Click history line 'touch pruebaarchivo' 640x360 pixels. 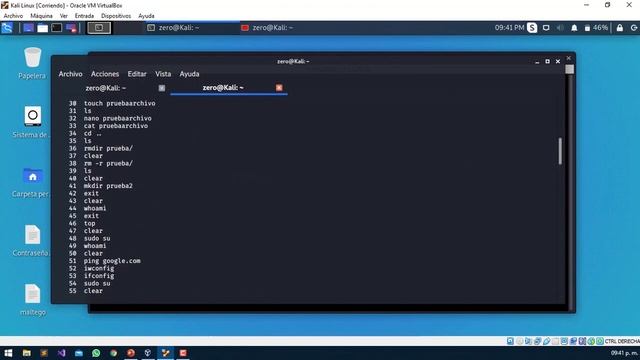120,103
